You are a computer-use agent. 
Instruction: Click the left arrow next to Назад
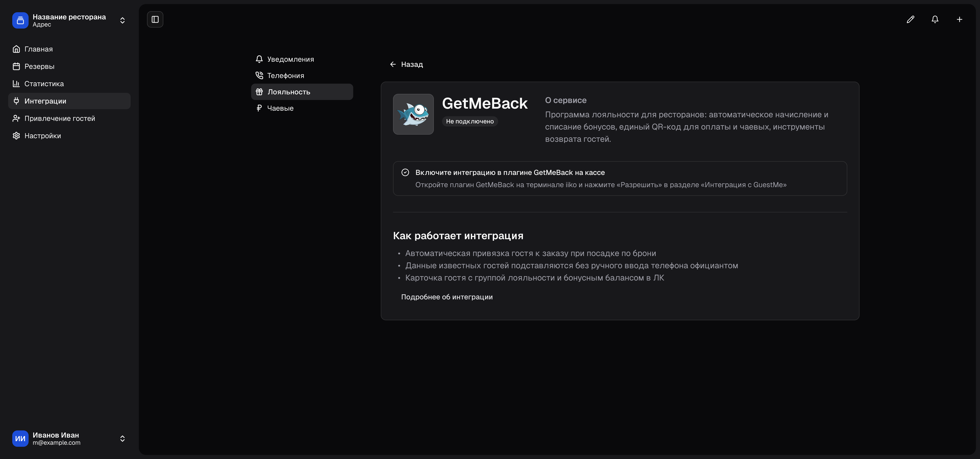tap(393, 65)
